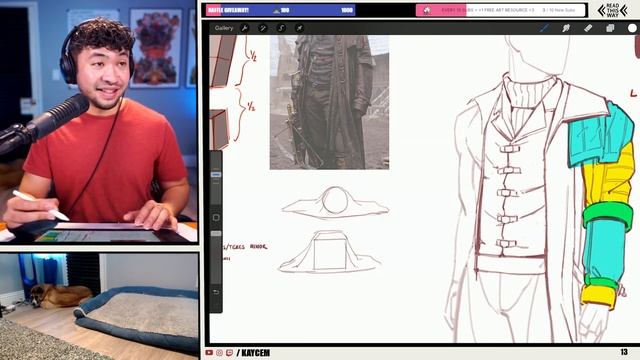Click the number 13 in footer
The width and height of the screenshot is (640, 360).
click(624, 352)
